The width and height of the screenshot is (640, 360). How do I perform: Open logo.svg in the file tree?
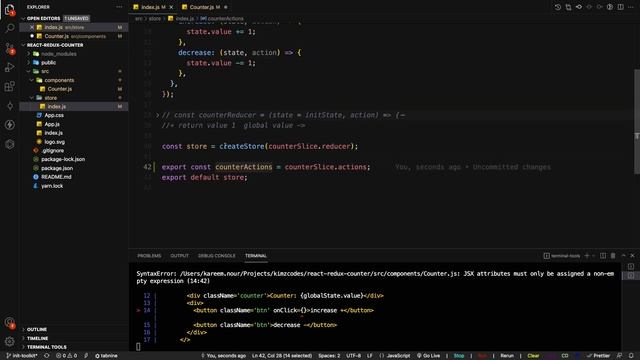coord(54,142)
